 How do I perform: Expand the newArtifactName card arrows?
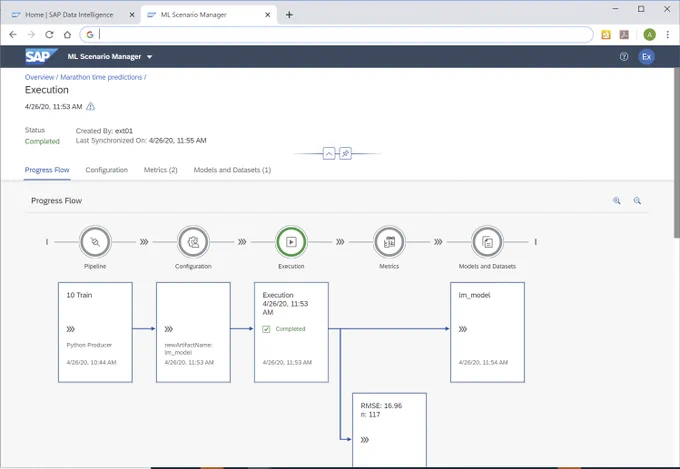169,329
